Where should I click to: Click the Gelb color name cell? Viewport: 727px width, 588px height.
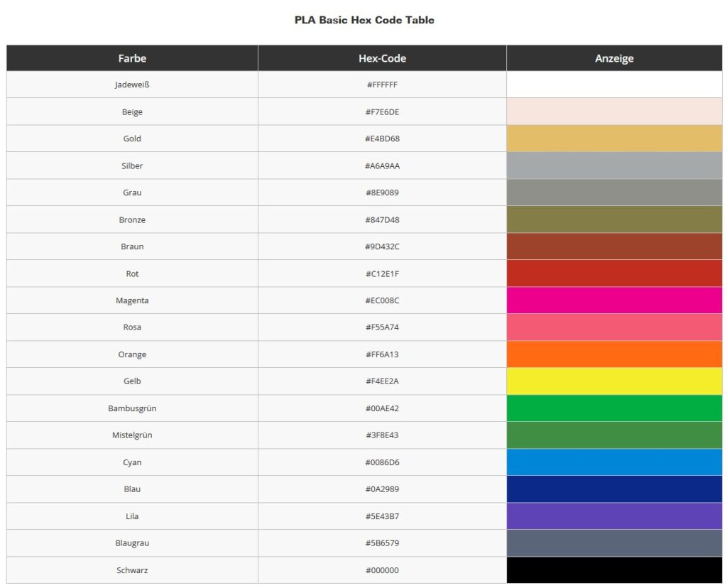coord(132,381)
